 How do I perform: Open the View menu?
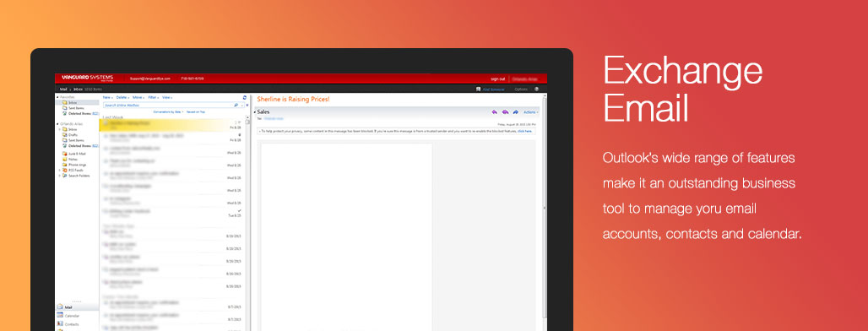166,97
